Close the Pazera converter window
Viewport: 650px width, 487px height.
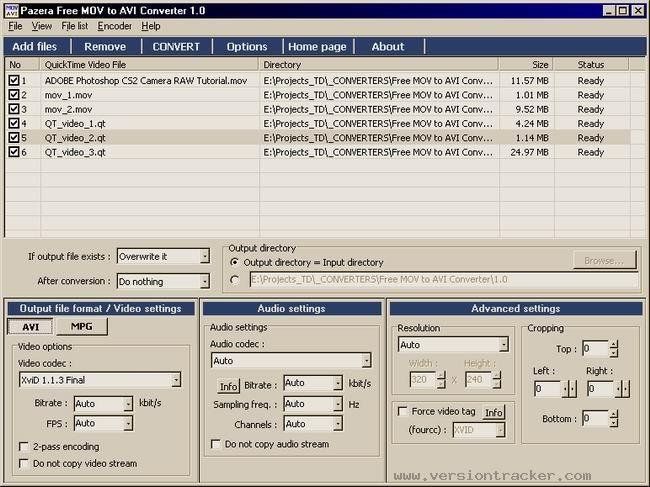638,10
